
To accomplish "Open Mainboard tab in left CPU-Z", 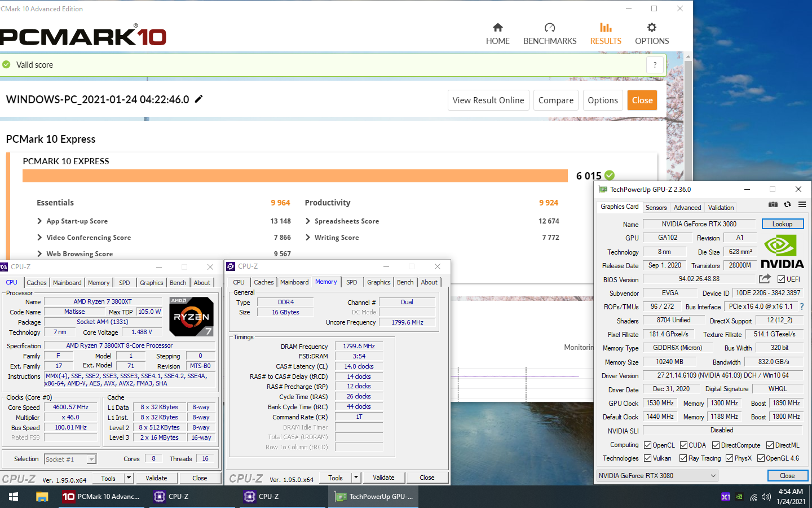I will 67,283.
